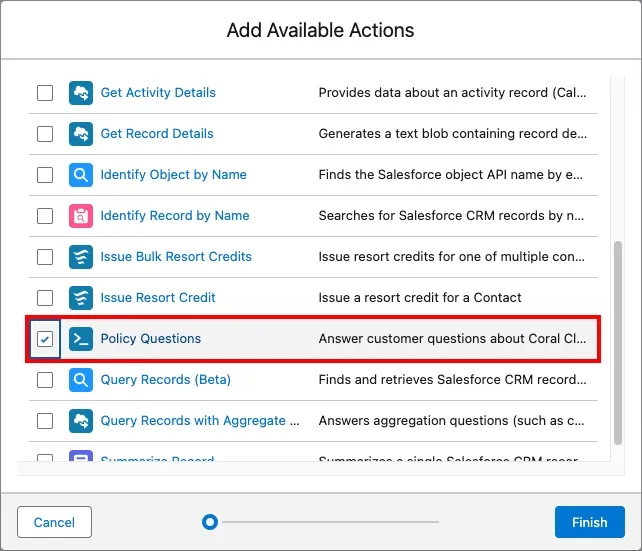Click the Get Record Details icon

click(81, 134)
